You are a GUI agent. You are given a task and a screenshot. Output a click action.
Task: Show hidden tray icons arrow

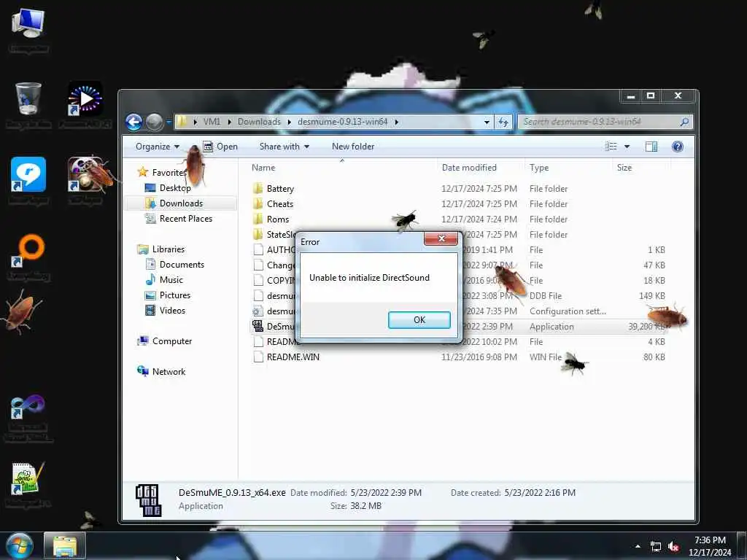[638, 546]
